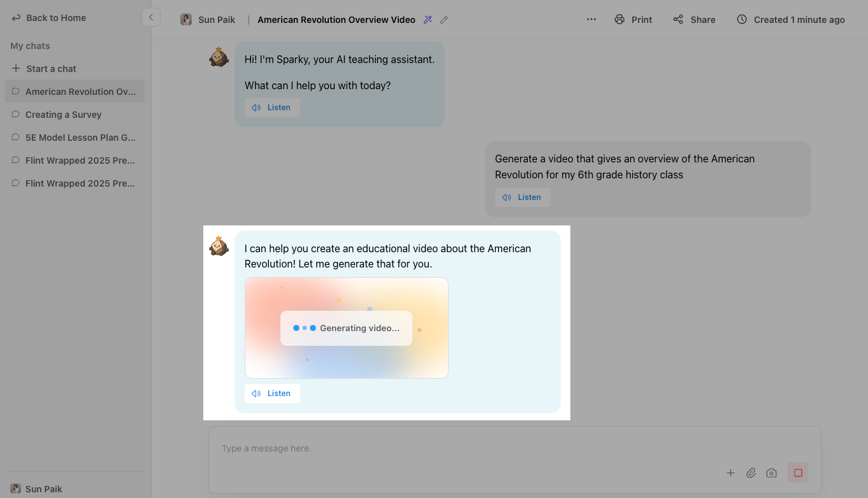Open the Creating a Survey chat
Viewport: 868px width, 498px height.
(75, 115)
